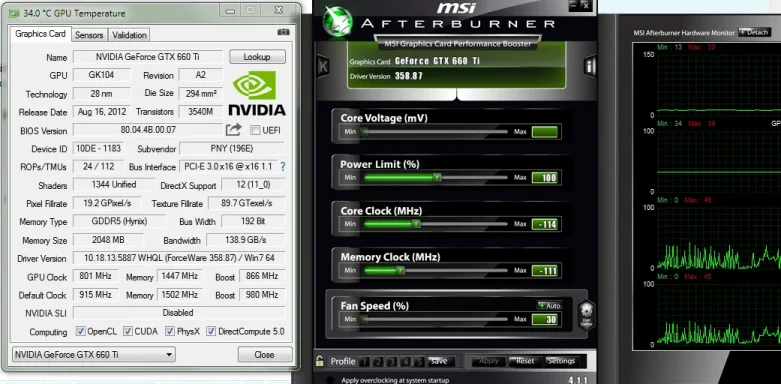
Task: Toggle the CUDA checkbox
Action: pyautogui.click(x=128, y=331)
